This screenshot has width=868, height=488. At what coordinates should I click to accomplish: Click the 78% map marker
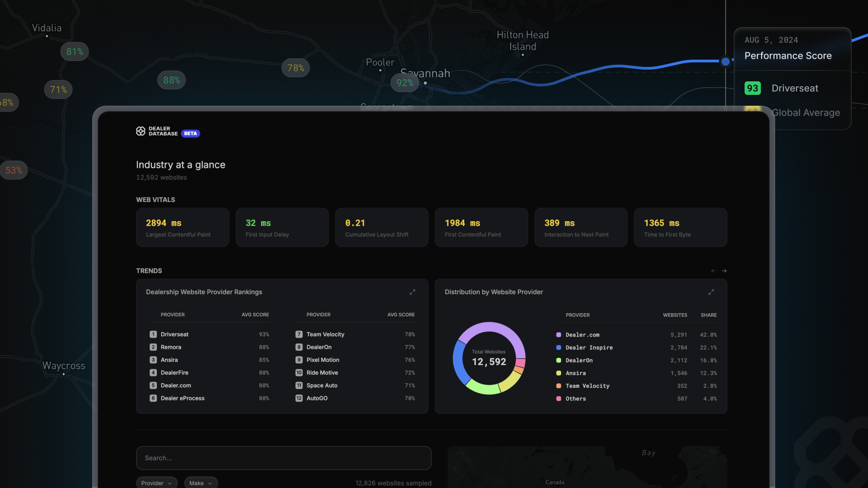tap(296, 68)
